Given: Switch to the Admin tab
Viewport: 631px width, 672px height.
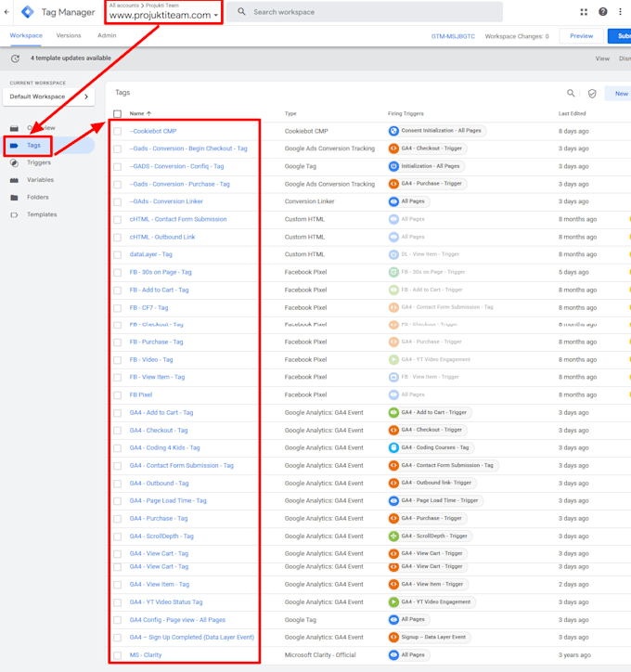Looking at the screenshot, I should click(x=107, y=35).
